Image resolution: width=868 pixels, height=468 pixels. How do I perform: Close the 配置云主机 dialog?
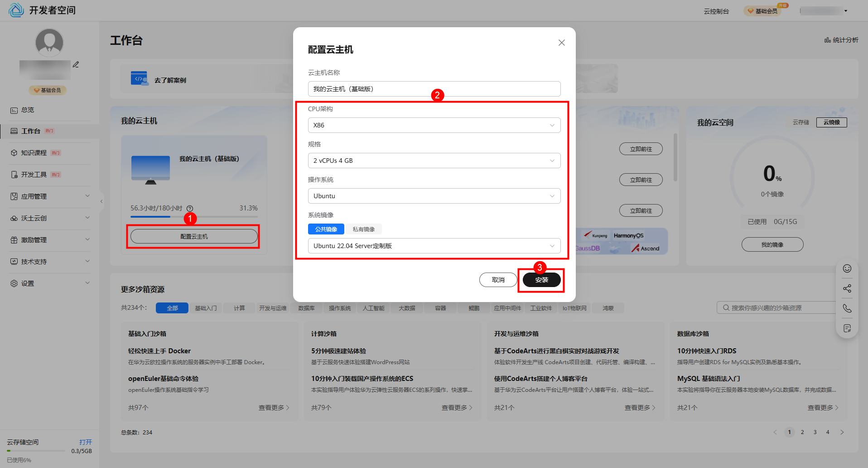(562, 43)
